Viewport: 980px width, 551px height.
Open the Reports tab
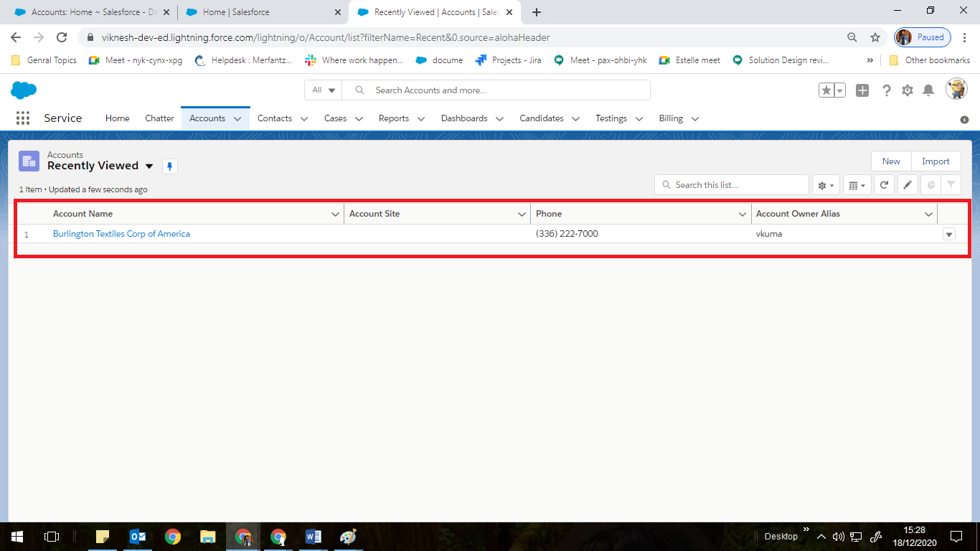point(394,118)
